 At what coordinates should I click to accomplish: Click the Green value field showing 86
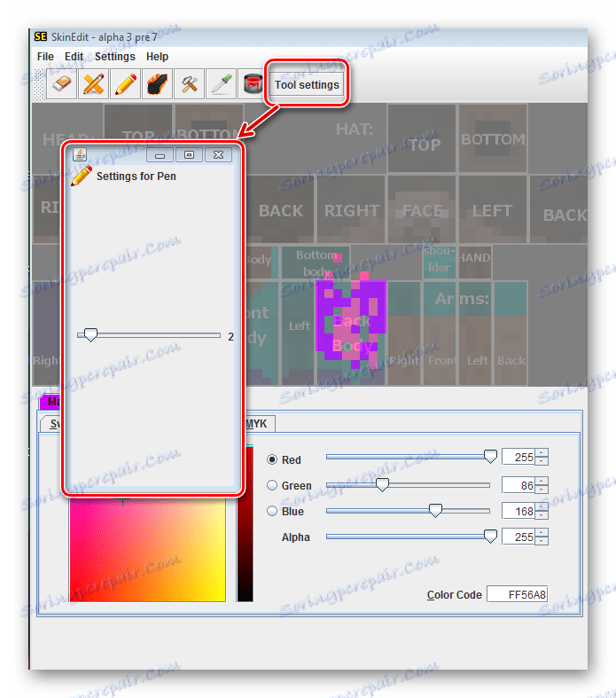[519, 485]
